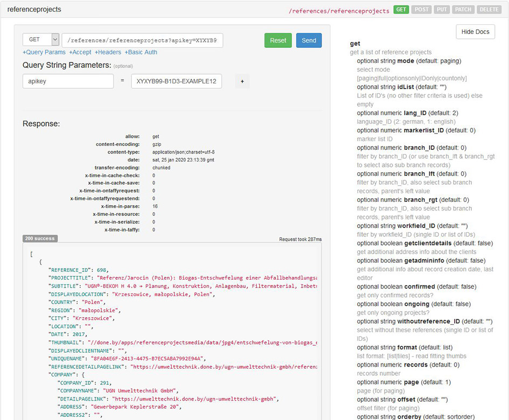Viewport: 509px width, 420px height.
Task: Send the API request
Action: (x=309, y=40)
